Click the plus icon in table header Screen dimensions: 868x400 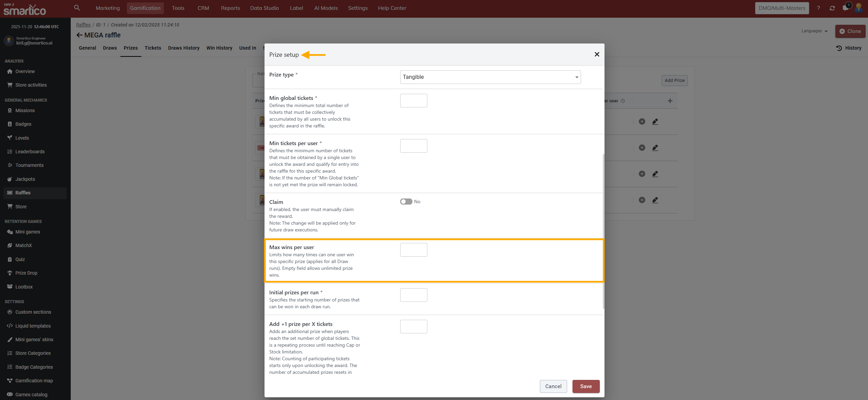click(670, 101)
